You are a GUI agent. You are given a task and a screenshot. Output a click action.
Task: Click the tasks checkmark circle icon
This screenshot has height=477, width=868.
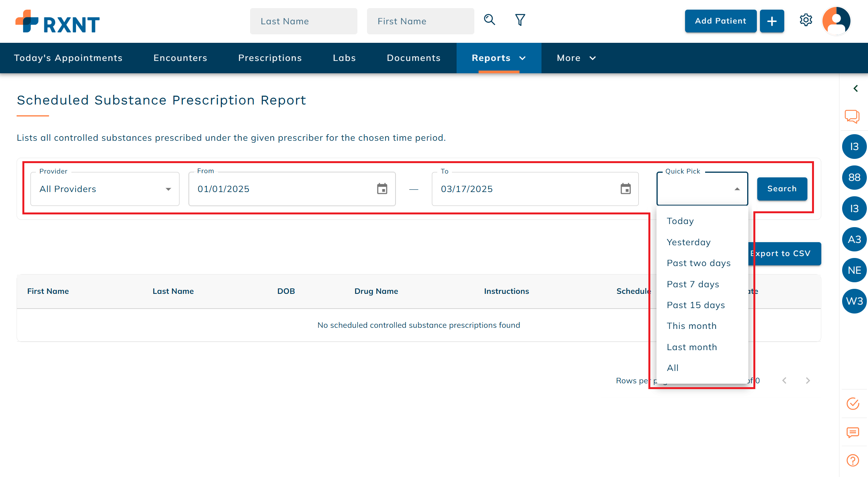[x=853, y=404]
